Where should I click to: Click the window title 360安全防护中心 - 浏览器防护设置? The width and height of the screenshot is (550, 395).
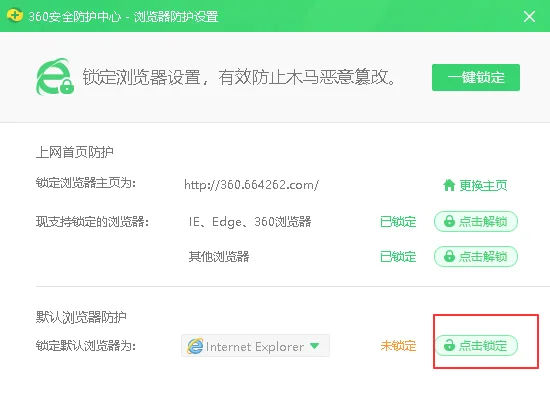point(123,16)
